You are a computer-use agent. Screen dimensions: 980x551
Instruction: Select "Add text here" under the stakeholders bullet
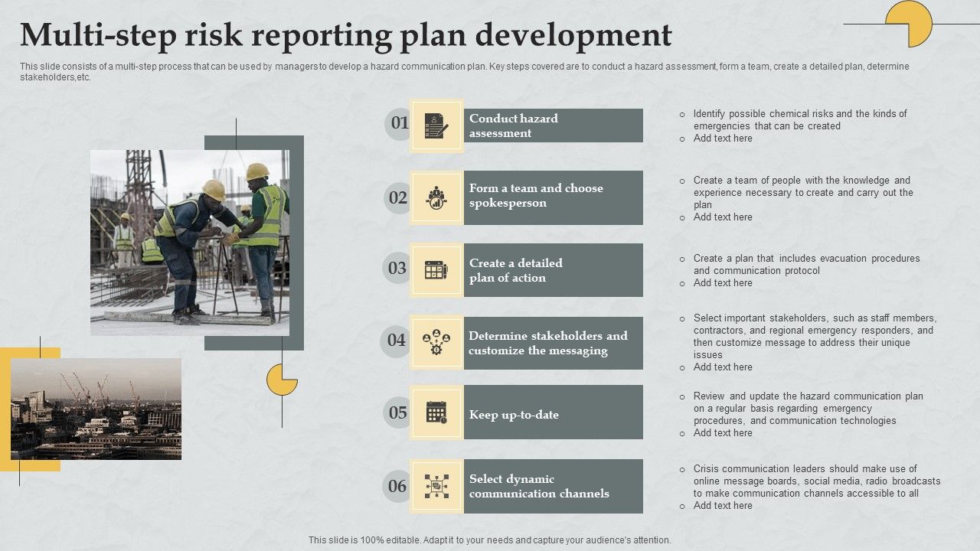[x=723, y=367]
